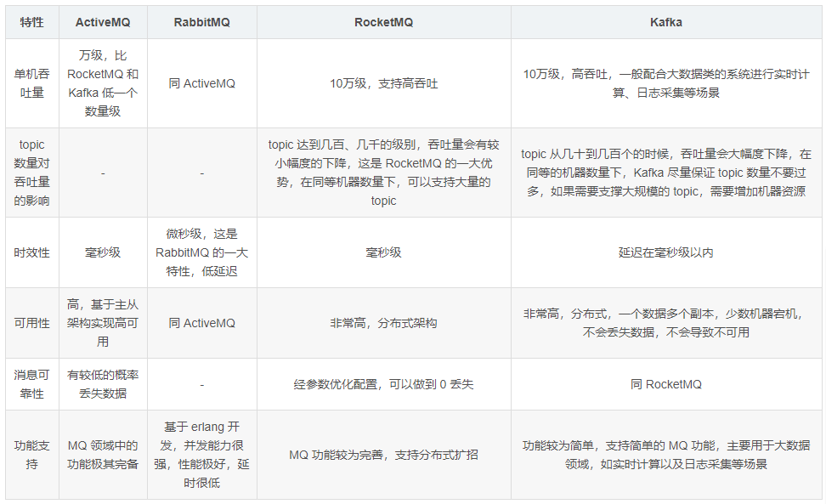
Task: Select the Kafka cell "同 RocketMQ"
Action: [x=665, y=384]
